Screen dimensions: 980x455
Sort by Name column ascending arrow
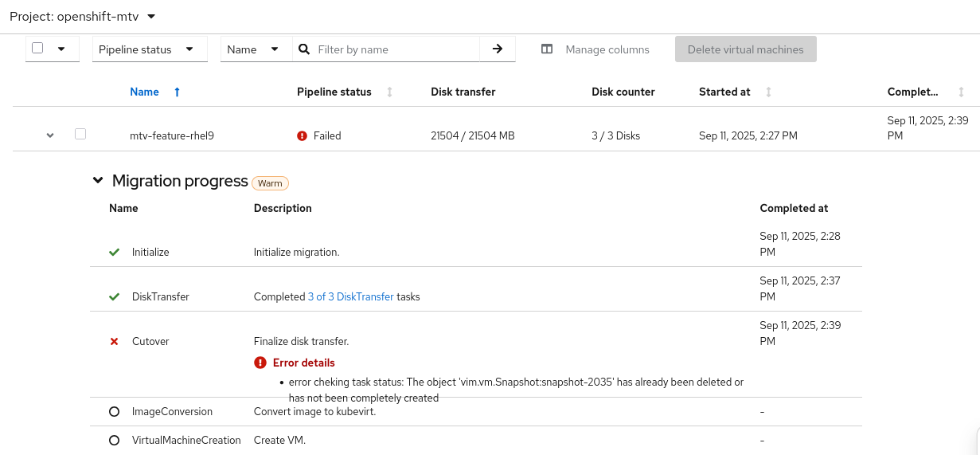177,92
